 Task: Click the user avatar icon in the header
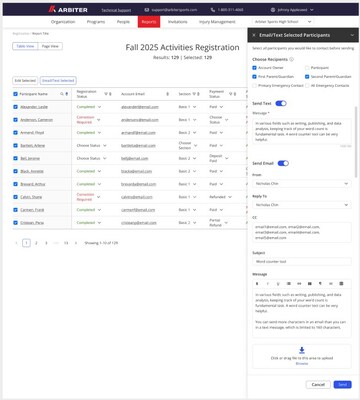pyautogui.click(x=273, y=10)
